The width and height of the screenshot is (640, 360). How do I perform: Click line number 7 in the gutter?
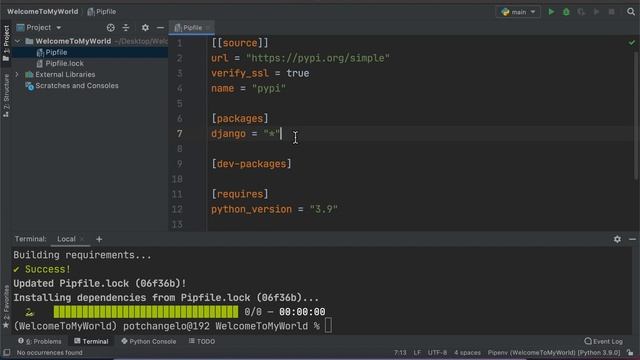tap(180, 134)
